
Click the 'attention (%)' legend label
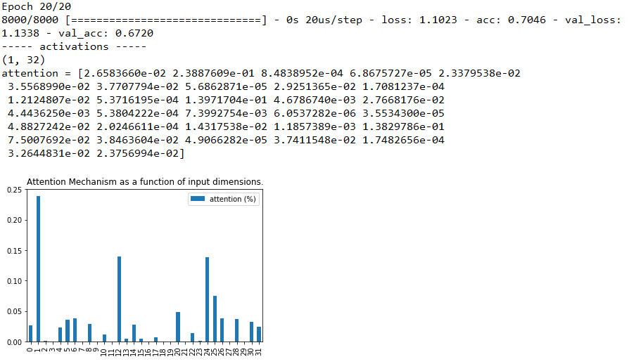point(233,199)
